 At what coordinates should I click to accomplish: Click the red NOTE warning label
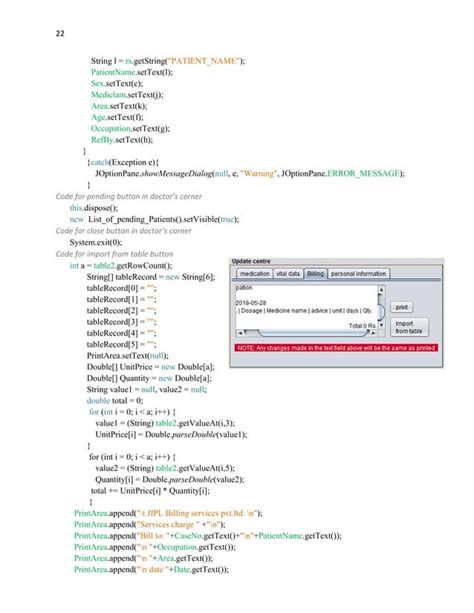336,348
